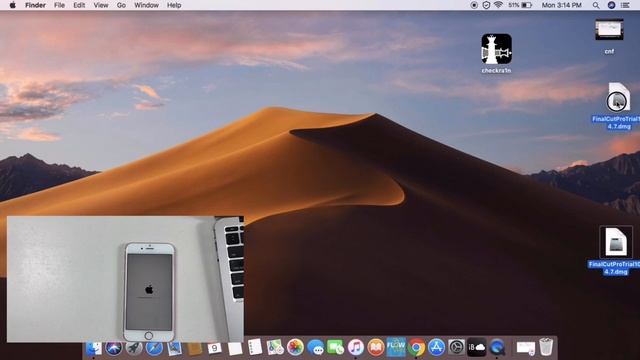Open Google Chrome from the Dock
640x360 pixels.
416,348
